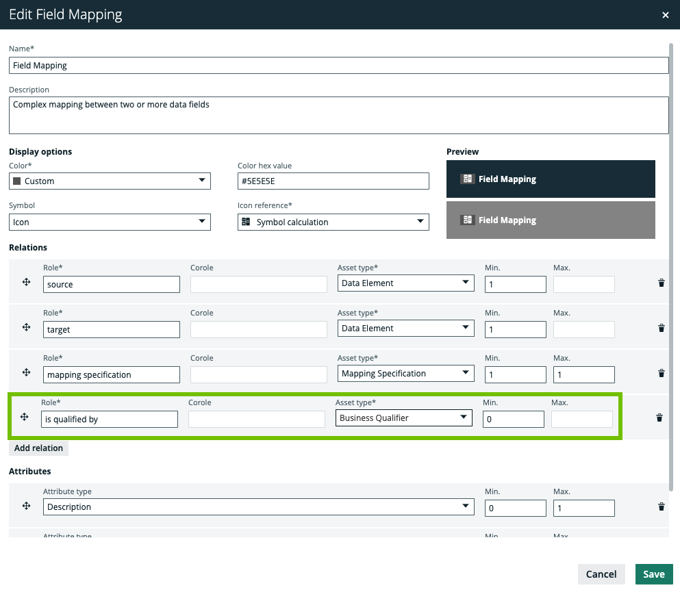This screenshot has width=680, height=616.
Task: Delete the target relation with trash icon
Action: (661, 328)
